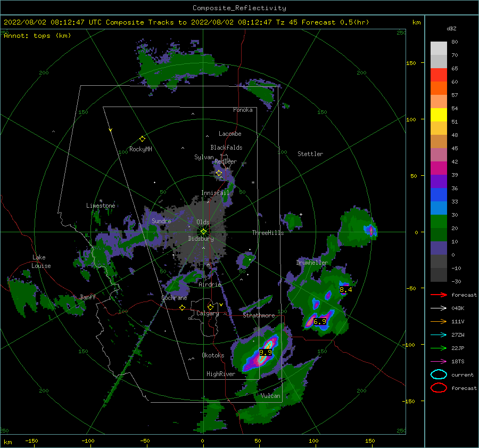Click the yellow diamond marker above Calgary label

pos(210,307)
